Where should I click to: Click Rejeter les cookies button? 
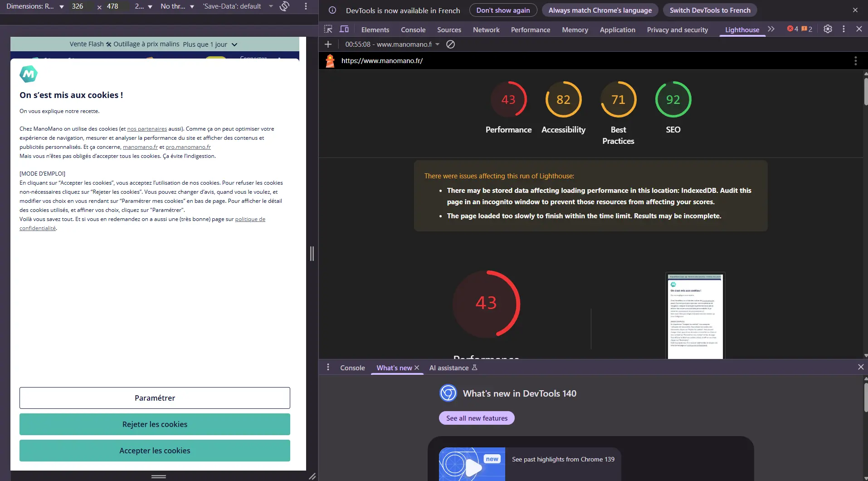tap(155, 424)
